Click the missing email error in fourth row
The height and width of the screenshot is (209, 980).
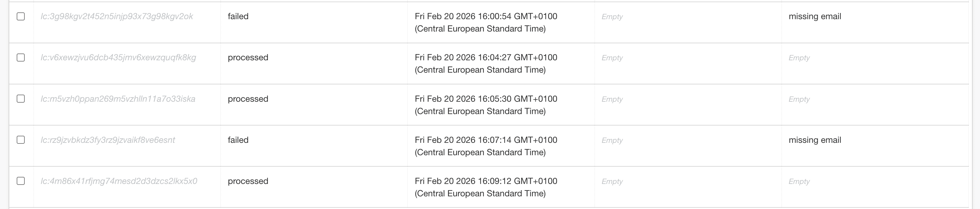pyautogui.click(x=814, y=140)
